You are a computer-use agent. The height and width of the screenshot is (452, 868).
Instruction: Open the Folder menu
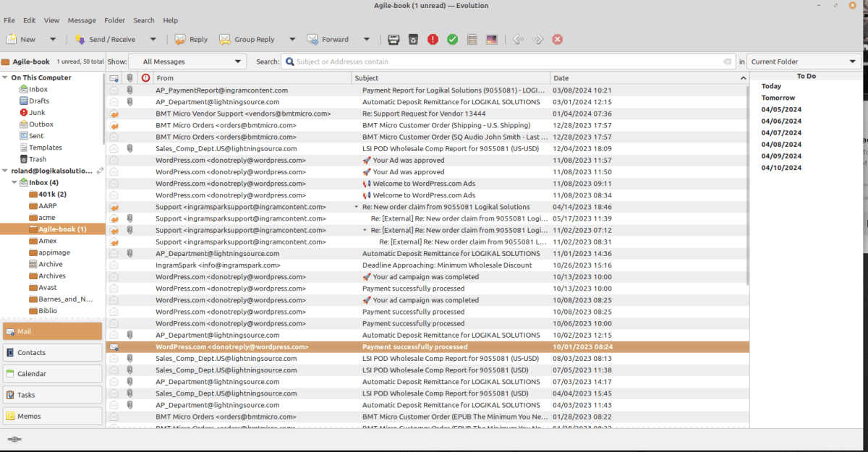pyautogui.click(x=114, y=20)
